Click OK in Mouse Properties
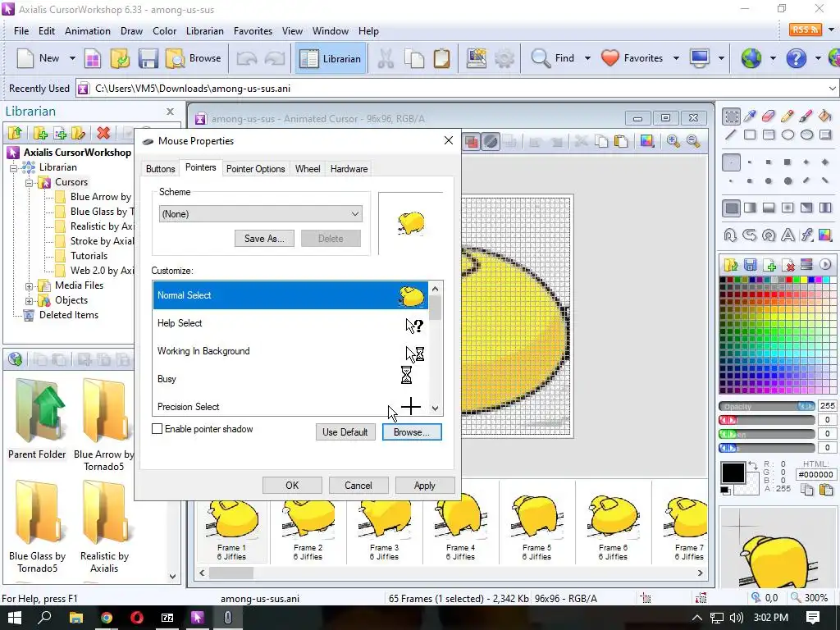This screenshot has height=630, width=840. point(292,486)
